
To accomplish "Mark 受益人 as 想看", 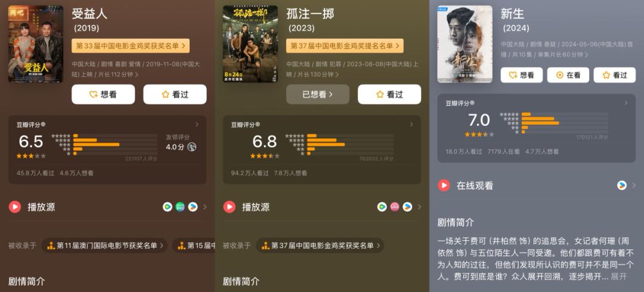I will point(103,94).
